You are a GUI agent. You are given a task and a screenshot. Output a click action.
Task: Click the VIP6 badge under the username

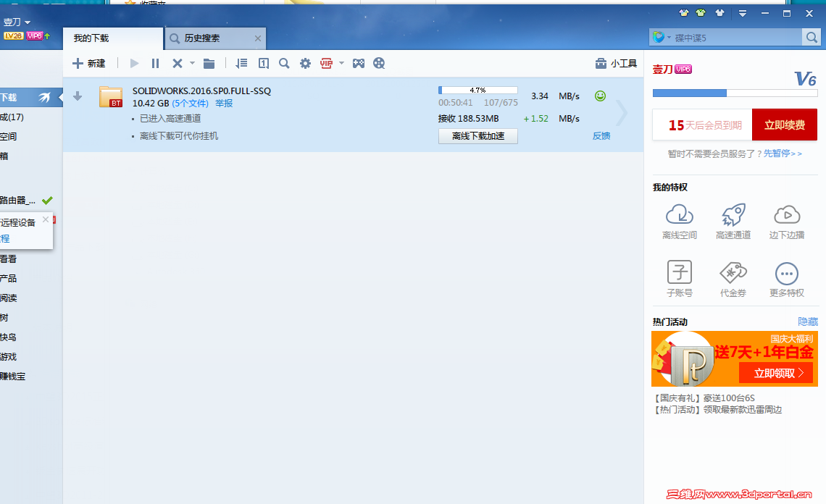[x=35, y=35]
